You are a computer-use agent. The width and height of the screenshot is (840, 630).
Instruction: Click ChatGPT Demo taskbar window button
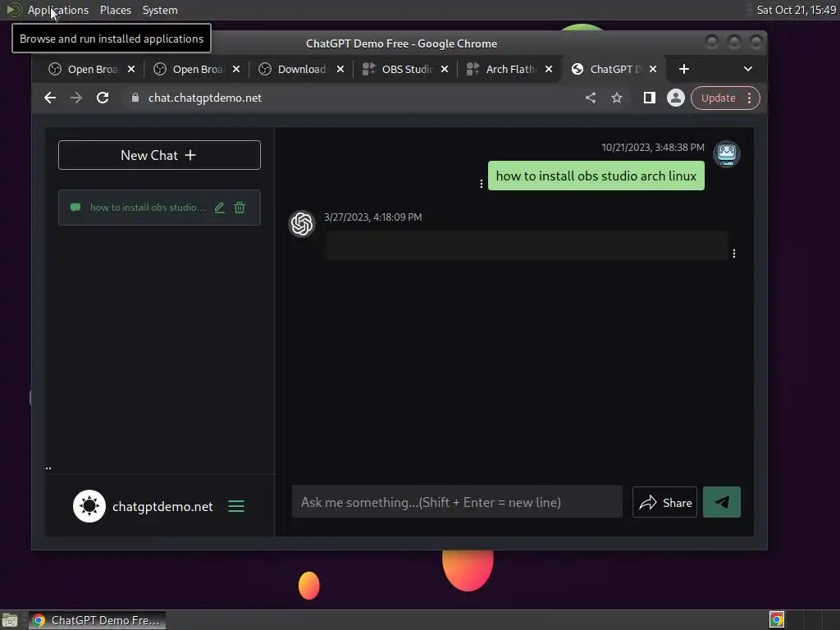click(97, 620)
